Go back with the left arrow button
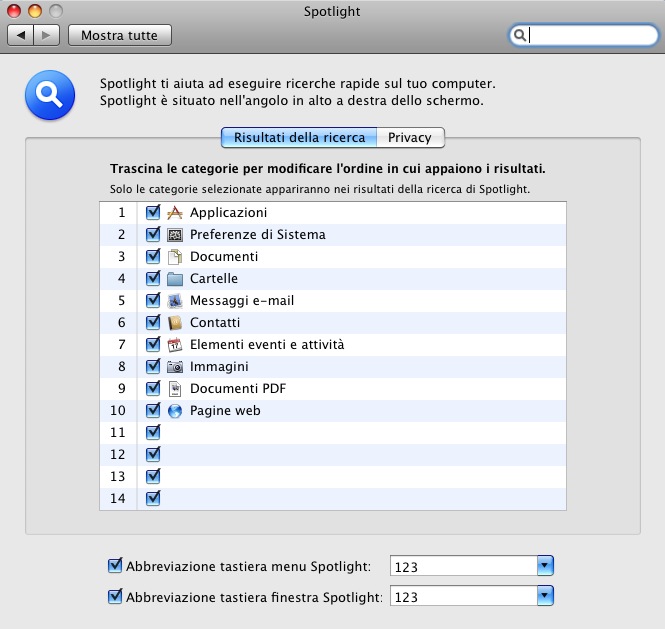The image size is (665, 629). pyautogui.click(x=20, y=35)
